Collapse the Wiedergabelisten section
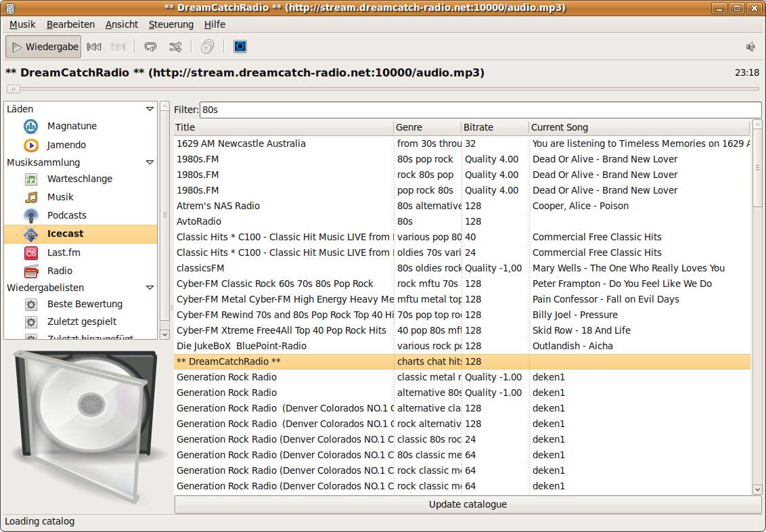This screenshot has height=532, width=766. coord(150,288)
